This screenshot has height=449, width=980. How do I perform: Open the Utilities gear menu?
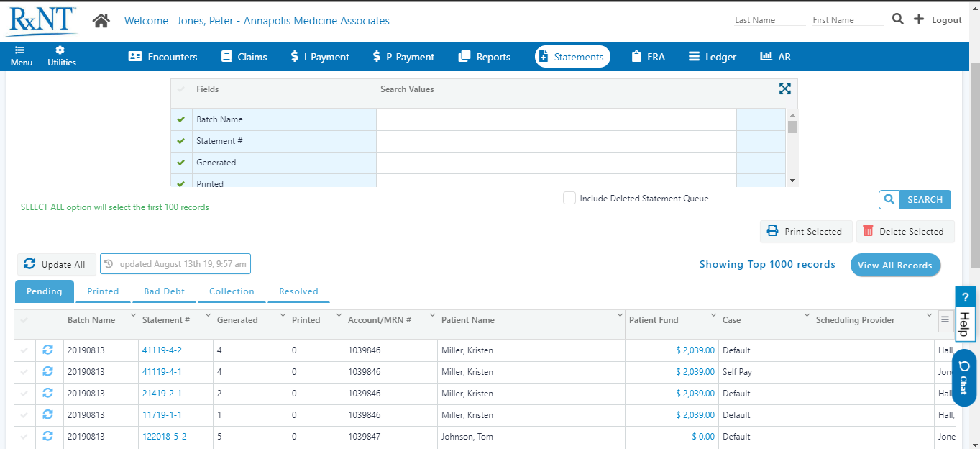(61, 56)
